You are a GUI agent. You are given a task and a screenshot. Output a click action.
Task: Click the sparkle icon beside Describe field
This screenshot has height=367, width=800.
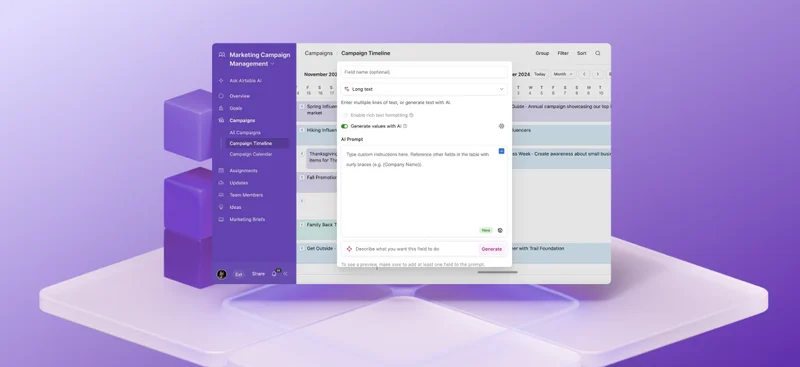[x=349, y=249]
